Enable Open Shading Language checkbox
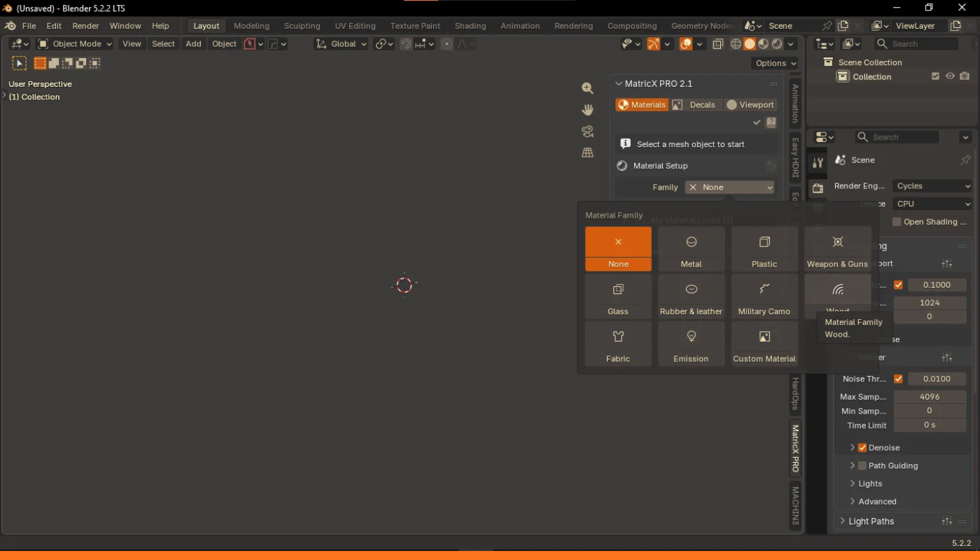This screenshot has width=980, height=560. pyautogui.click(x=897, y=222)
